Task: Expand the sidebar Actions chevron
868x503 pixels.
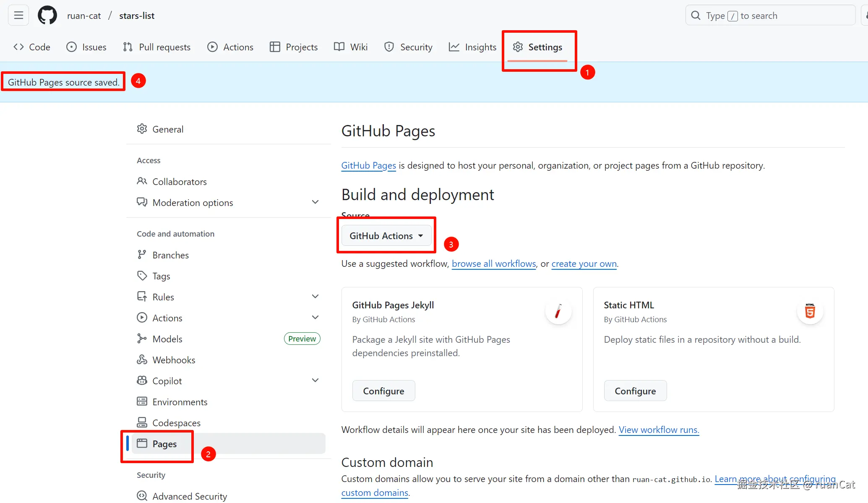Action: click(315, 318)
